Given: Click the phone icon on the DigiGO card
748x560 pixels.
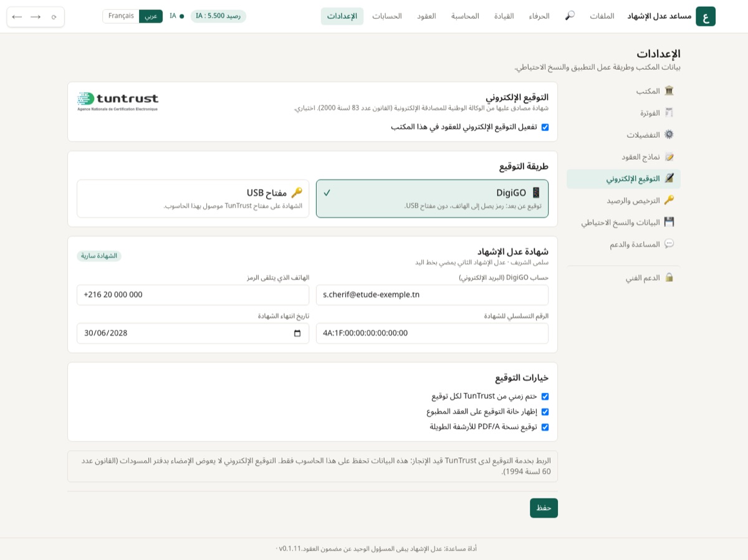Looking at the screenshot, I should 536,193.
